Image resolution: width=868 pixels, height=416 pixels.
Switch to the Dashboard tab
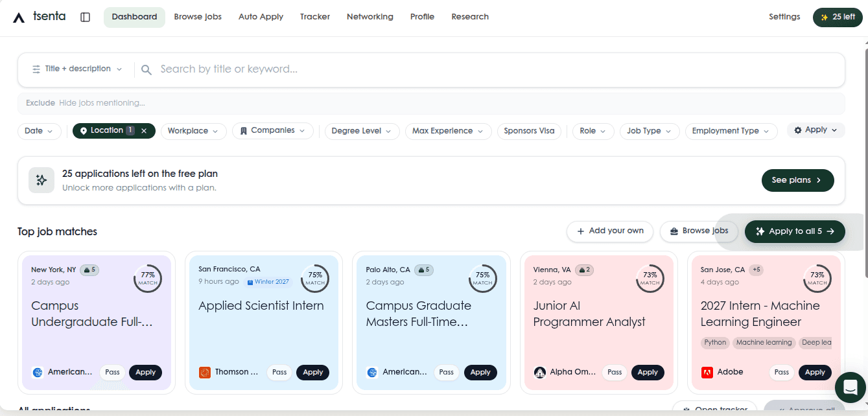(134, 17)
